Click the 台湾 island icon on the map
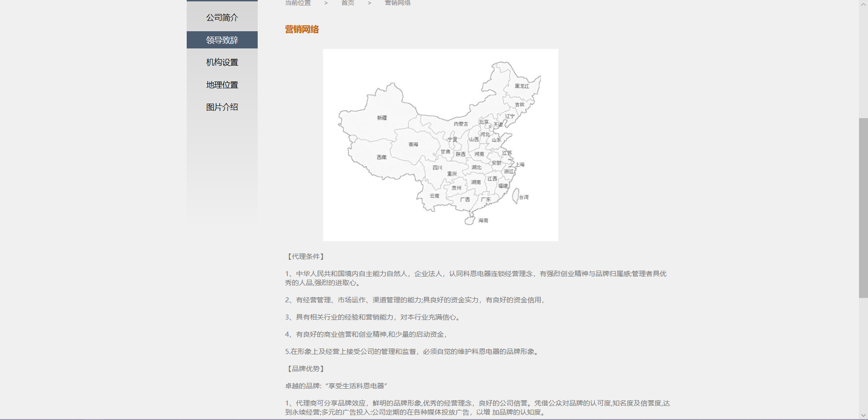The height and width of the screenshot is (420, 868). 515,196
